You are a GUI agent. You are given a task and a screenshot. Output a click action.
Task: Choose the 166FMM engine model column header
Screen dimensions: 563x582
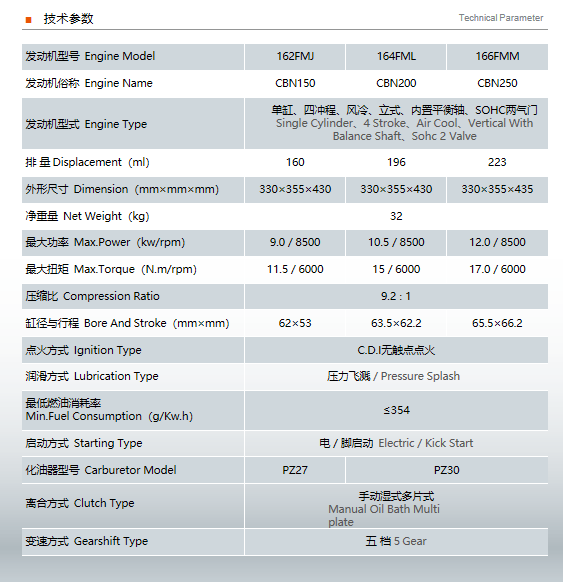(x=497, y=57)
